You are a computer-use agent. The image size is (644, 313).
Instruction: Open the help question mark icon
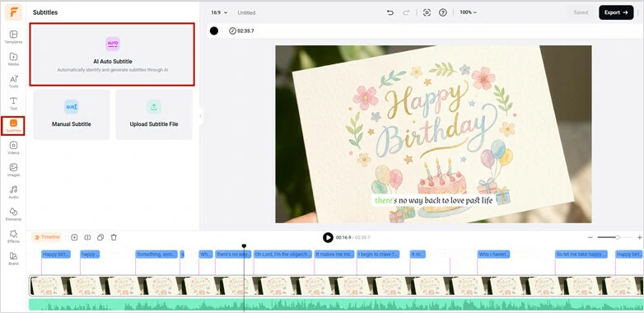443,12
